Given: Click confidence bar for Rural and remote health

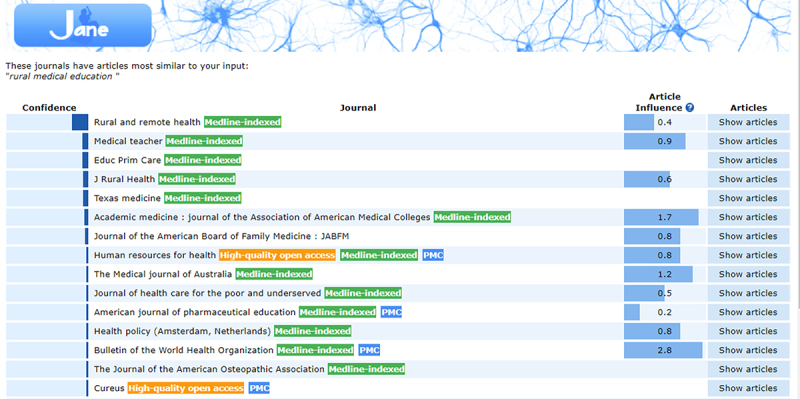Looking at the screenshot, I should (80, 122).
